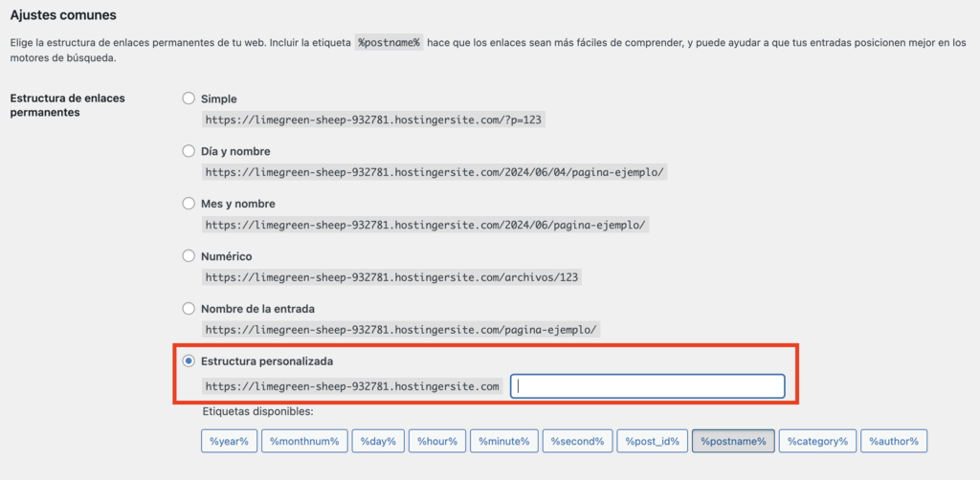
Task: Click the URL ending /archivos/123
Action: 391,277
